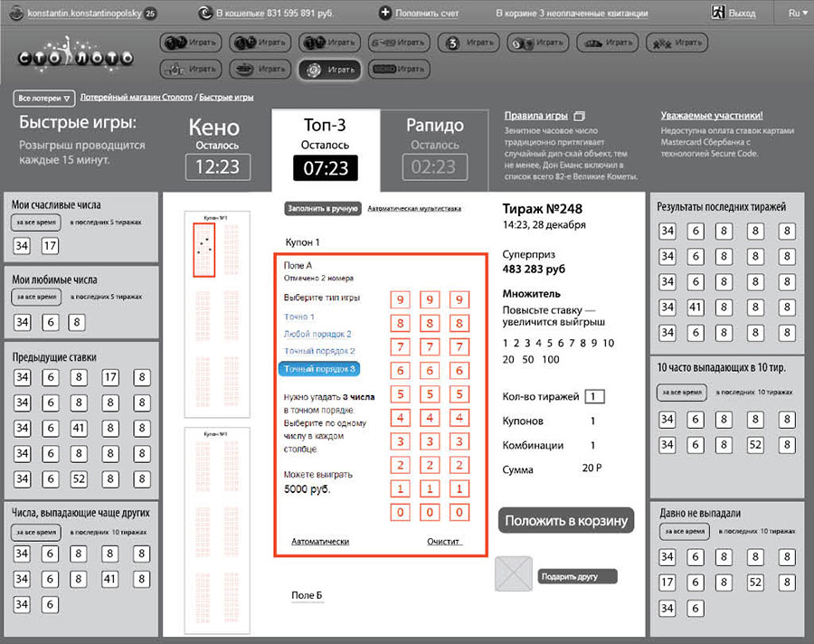Click the wallet balance icon
The width and height of the screenshot is (814, 644).
point(204,13)
